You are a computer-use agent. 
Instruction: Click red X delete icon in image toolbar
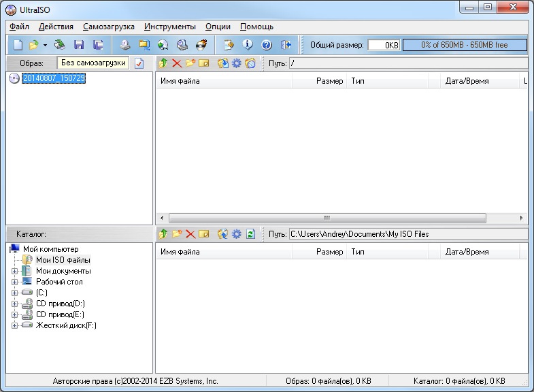[x=177, y=63]
